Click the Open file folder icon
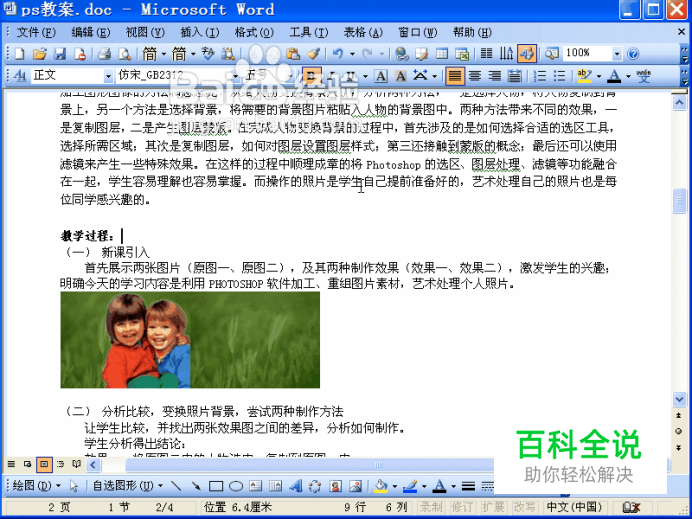The image size is (692, 519). click(40, 54)
